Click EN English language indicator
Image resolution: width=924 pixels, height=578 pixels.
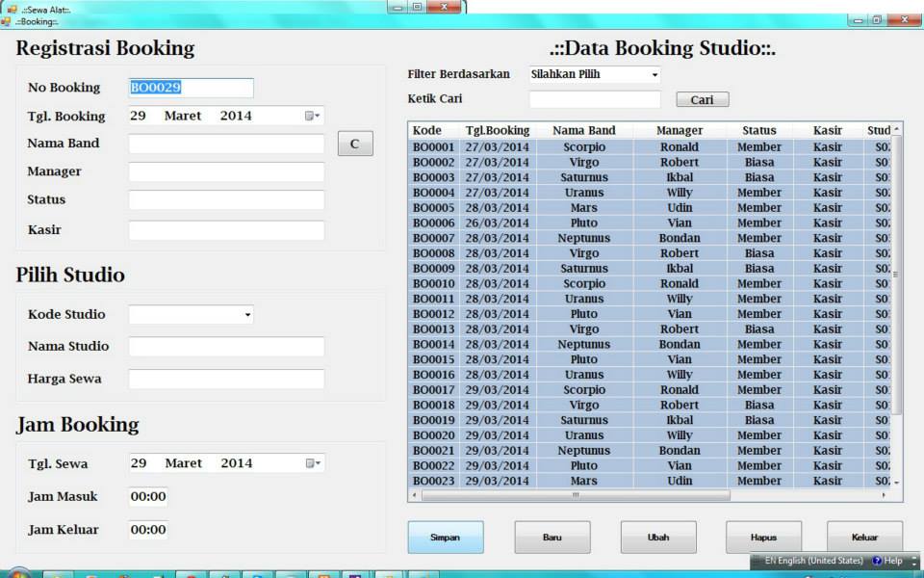[813, 561]
